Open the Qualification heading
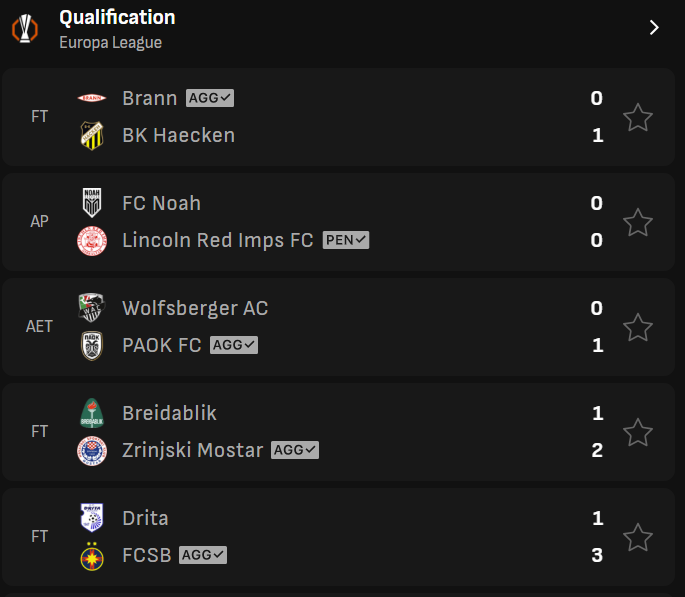The image size is (685, 597). (x=117, y=17)
